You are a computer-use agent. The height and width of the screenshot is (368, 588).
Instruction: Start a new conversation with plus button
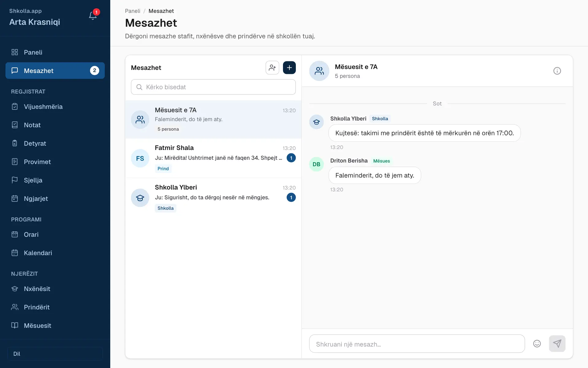[289, 68]
